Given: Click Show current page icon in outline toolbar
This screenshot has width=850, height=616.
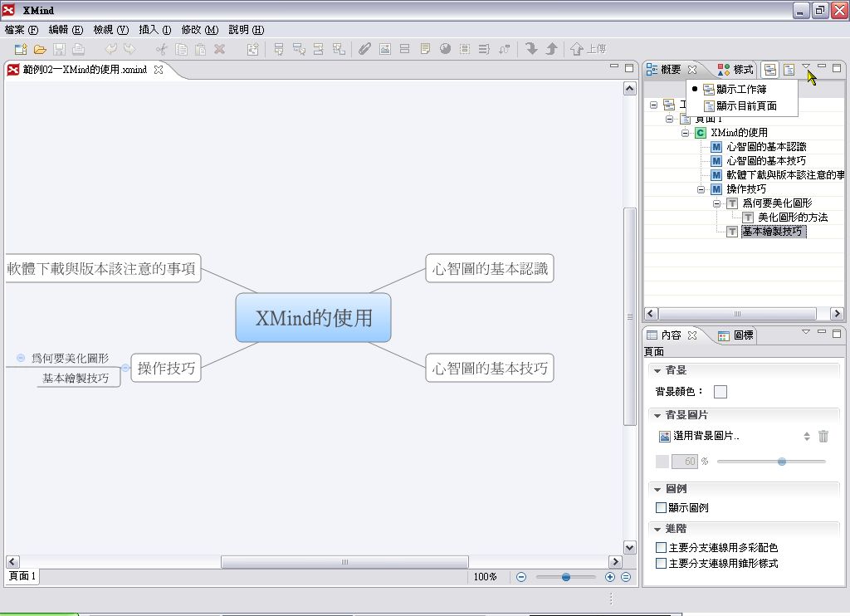Looking at the screenshot, I should point(789,70).
